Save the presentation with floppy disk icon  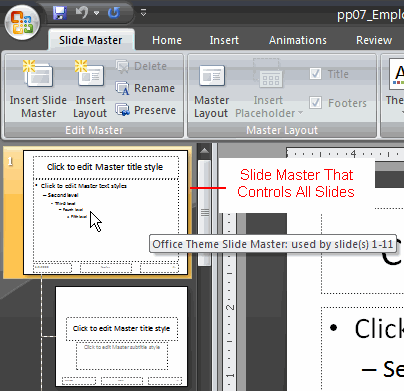coord(60,13)
